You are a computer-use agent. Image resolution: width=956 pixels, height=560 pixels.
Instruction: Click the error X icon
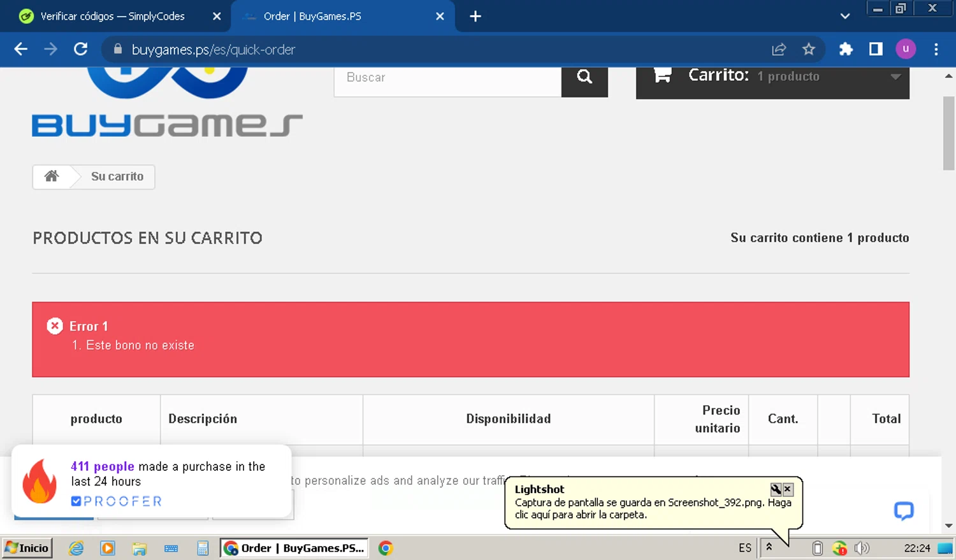55,326
